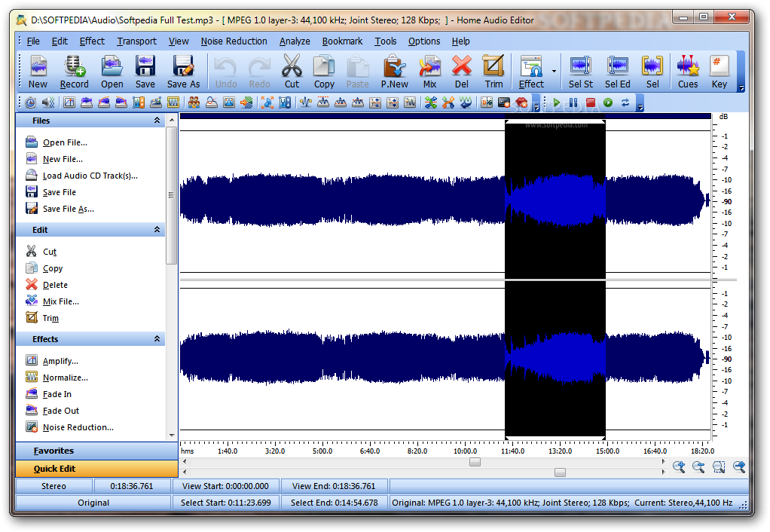Switch to the Favorites tab

(x=96, y=451)
